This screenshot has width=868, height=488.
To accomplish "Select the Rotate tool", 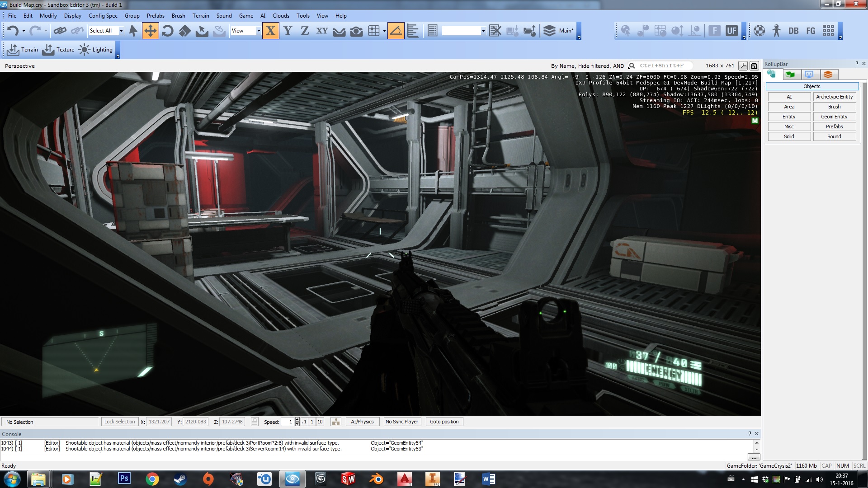I will pyautogui.click(x=167, y=31).
